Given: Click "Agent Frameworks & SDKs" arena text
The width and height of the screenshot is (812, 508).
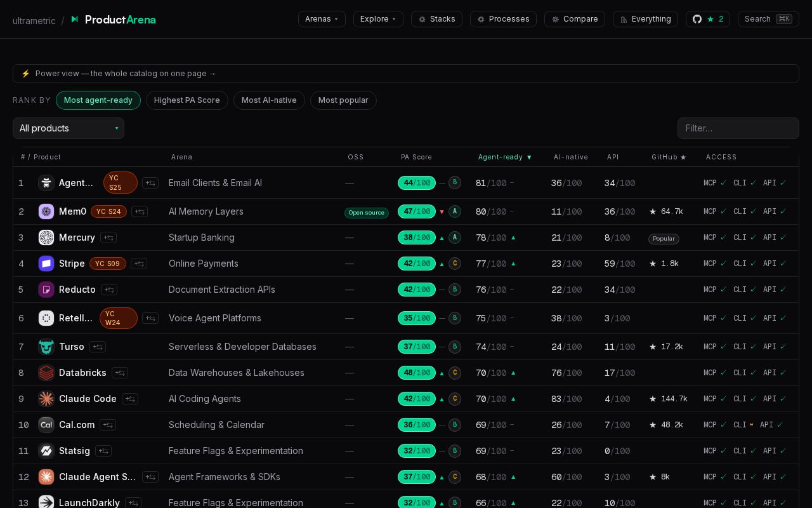Looking at the screenshot, I should click(x=225, y=477).
